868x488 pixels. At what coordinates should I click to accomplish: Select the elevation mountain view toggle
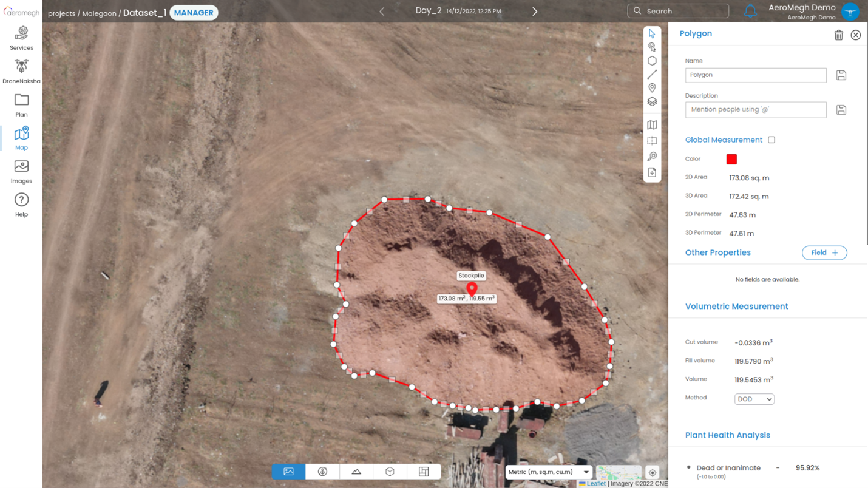pos(356,472)
